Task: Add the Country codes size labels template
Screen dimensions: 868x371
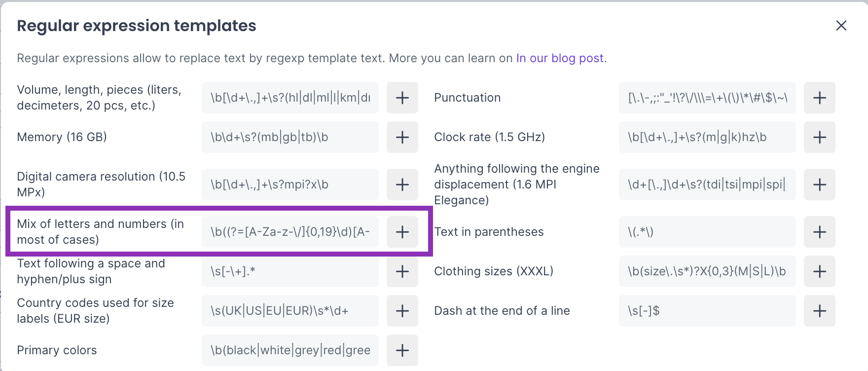Action: pyautogui.click(x=402, y=311)
